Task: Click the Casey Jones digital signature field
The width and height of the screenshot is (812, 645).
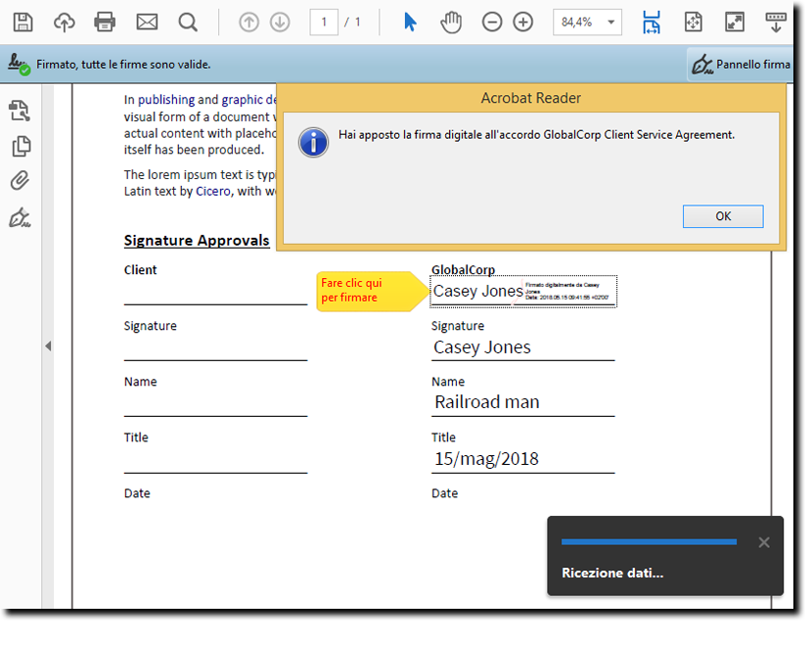Action: tap(523, 291)
